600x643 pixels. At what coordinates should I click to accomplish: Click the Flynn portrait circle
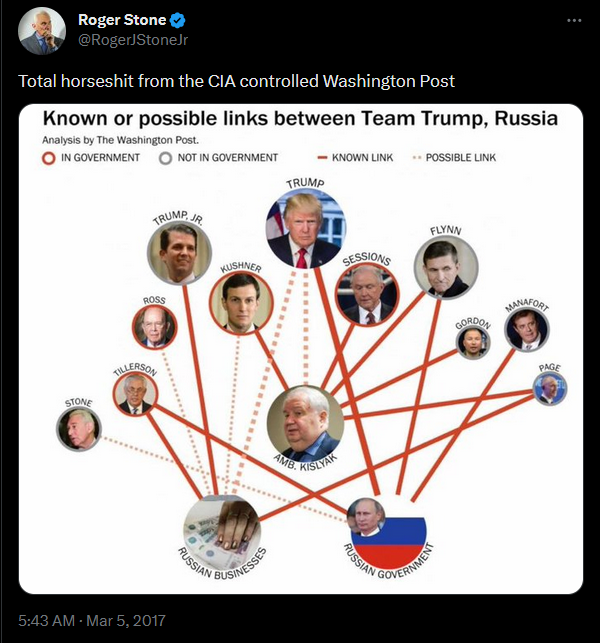(446, 267)
